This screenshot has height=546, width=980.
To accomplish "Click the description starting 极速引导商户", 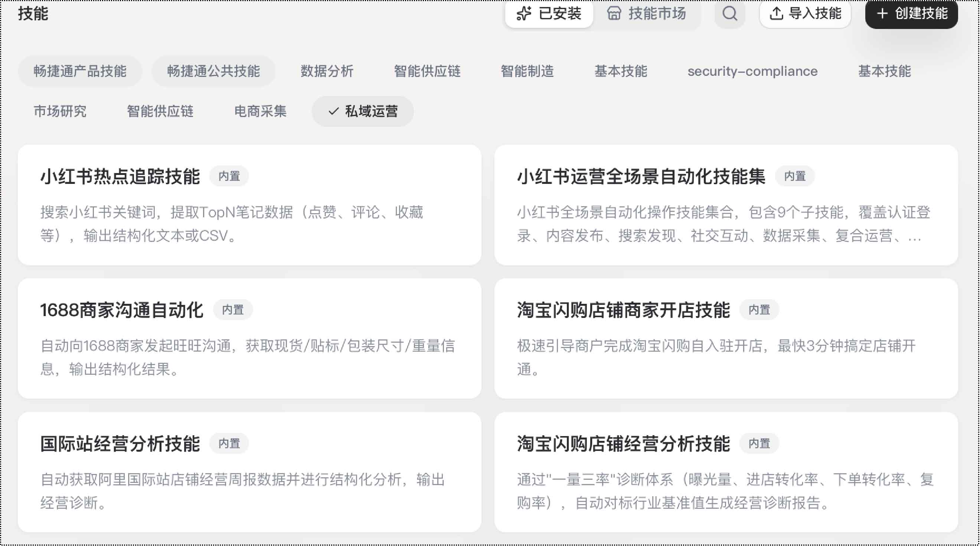I will (716, 358).
